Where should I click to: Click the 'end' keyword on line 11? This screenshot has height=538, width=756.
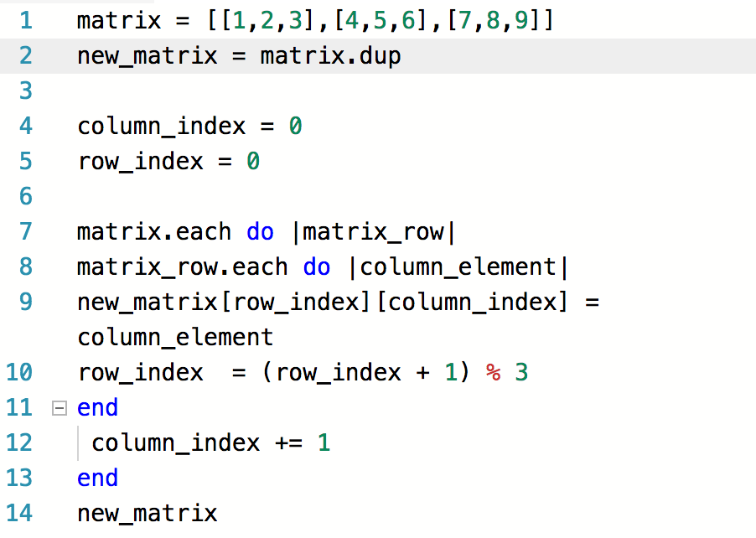97,408
